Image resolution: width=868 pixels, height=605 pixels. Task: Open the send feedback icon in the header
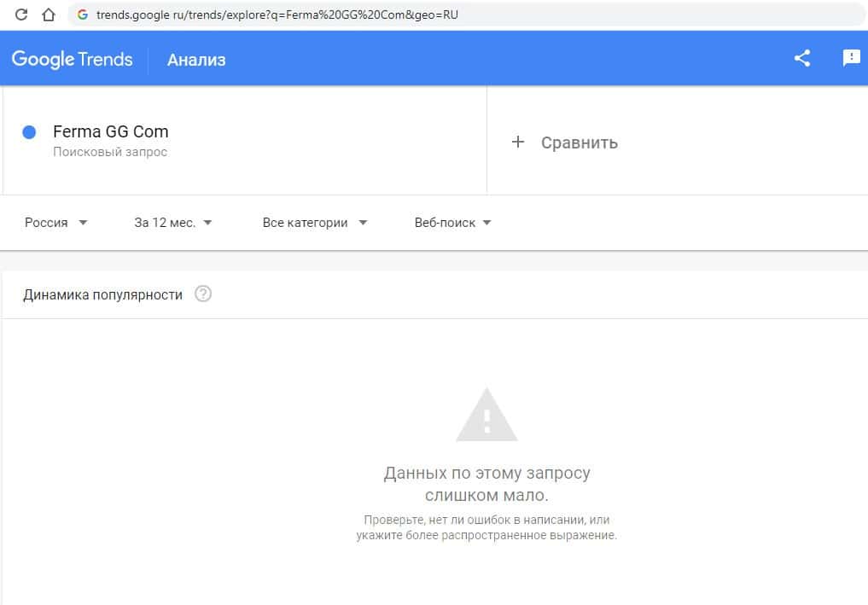(851, 58)
